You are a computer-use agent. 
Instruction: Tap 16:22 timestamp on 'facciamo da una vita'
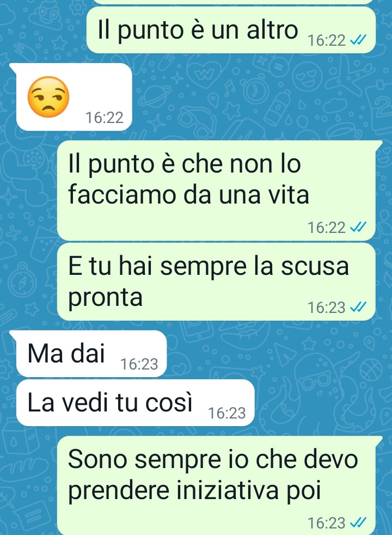[x=327, y=227]
